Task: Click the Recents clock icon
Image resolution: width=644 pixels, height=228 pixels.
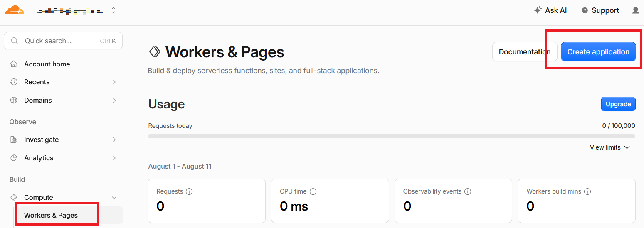Action: pyautogui.click(x=14, y=82)
